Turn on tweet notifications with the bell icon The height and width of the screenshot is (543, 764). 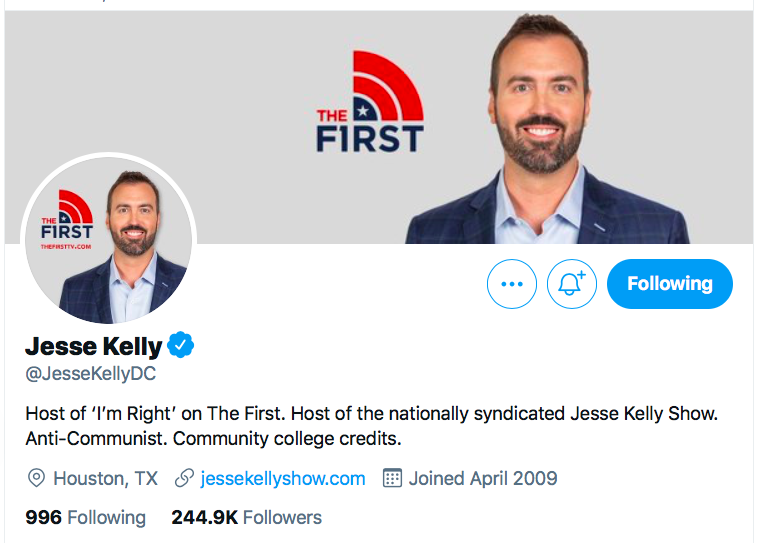coord(571,284)
